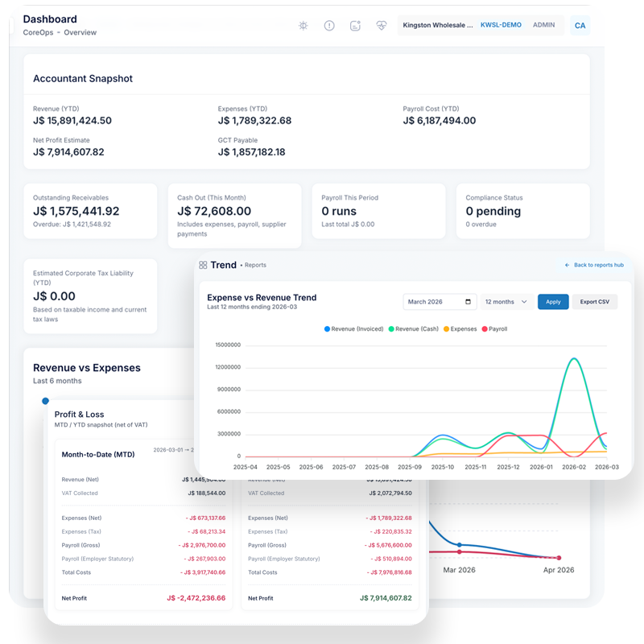Toggle light/dark theme sun icon

point(303,26)
